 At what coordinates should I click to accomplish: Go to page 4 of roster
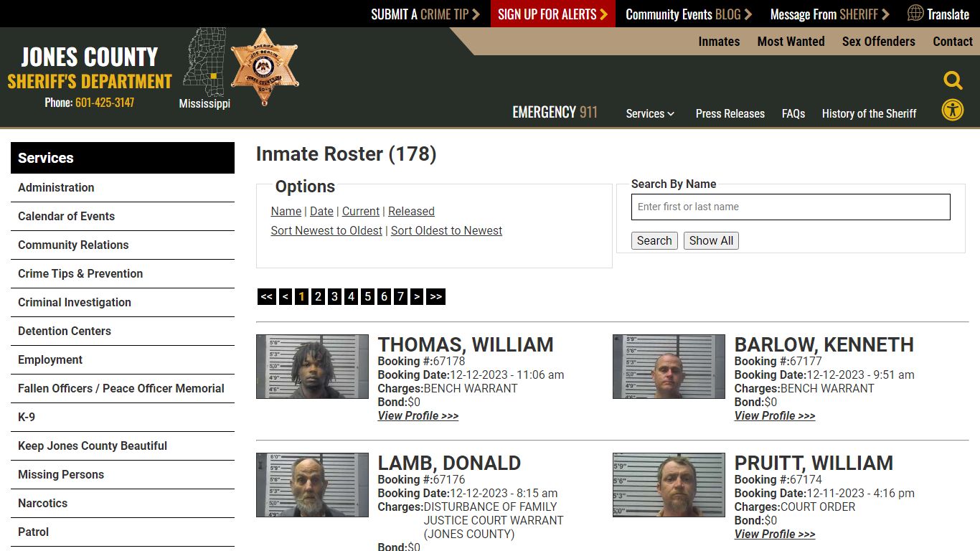[x=351, y=296]
